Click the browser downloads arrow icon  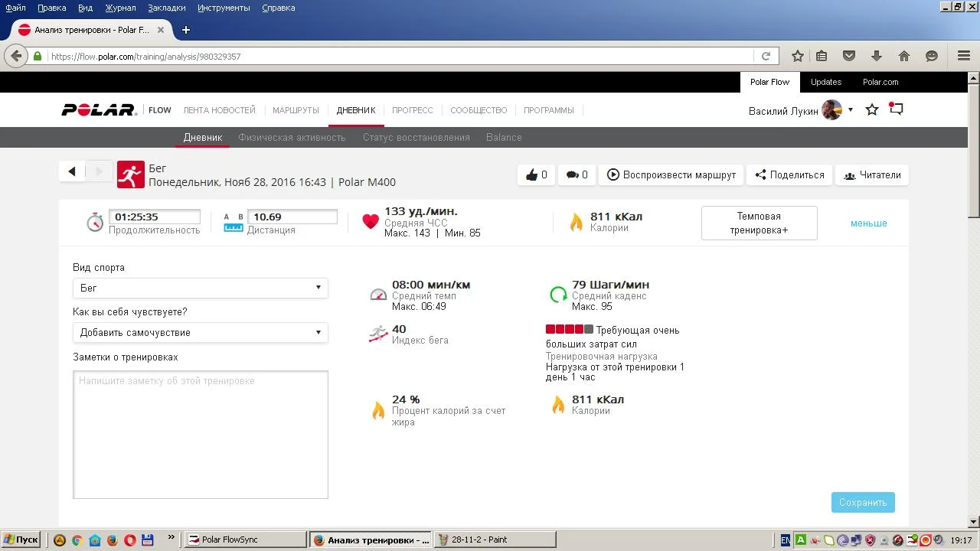click(x=877, y=56)
